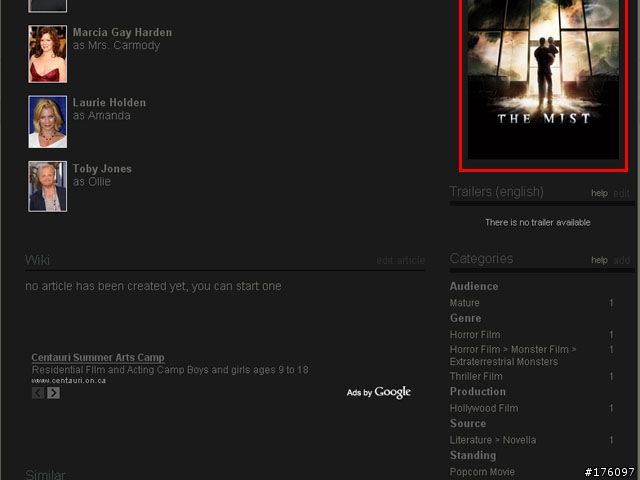Open Laurie Holden's cast photo
The height and width of the screenshot is (480, 640).
click(x=48, y=122)
